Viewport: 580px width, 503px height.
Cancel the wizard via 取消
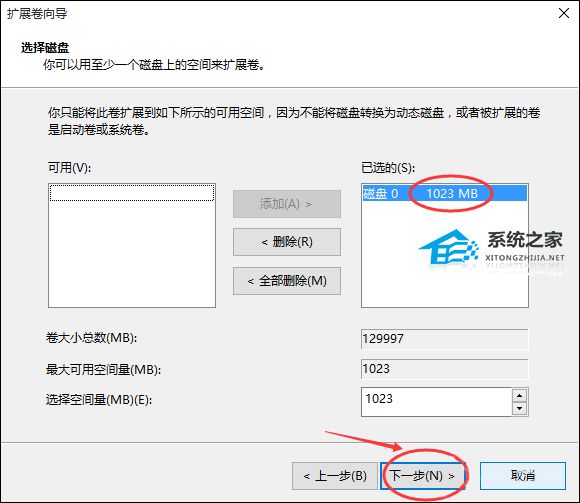(523, 476)
